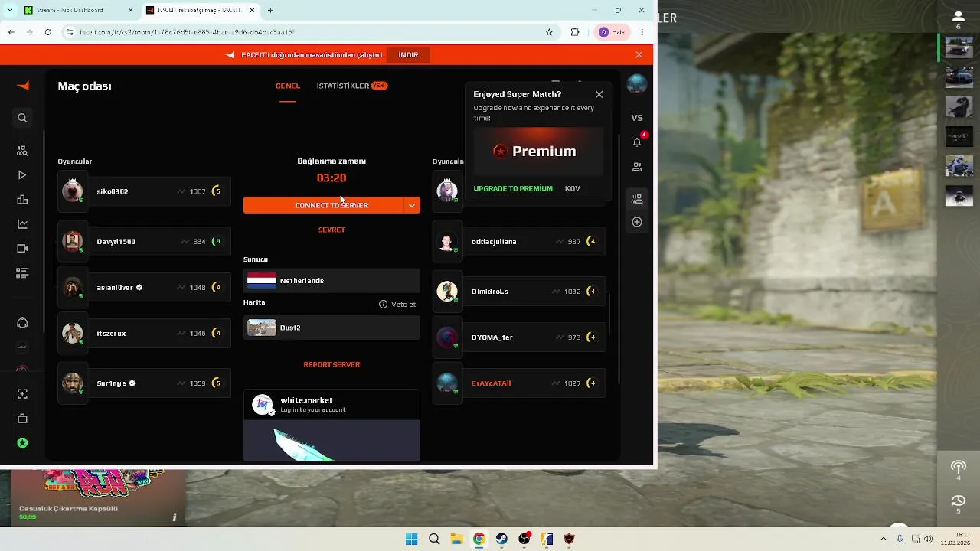
Task: Open the friends list icon
Action: (x=637, y=166)
